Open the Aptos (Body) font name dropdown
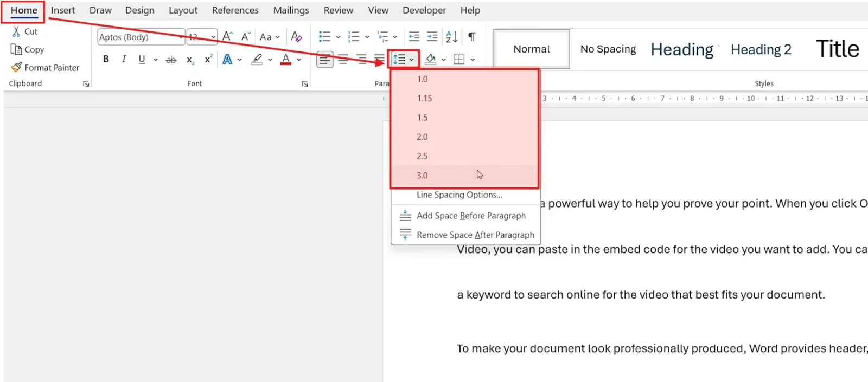Screen dimensions: 868x382 coord(181,37)
